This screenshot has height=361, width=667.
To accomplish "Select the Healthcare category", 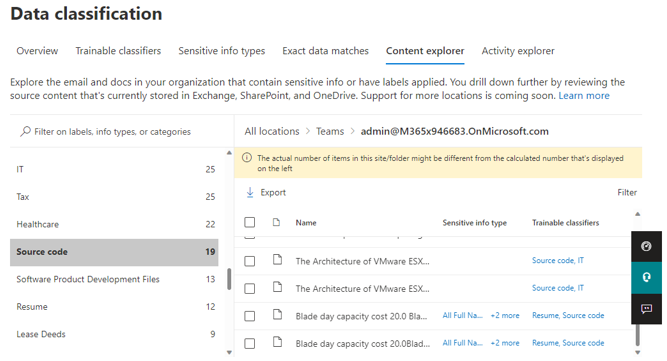I will click(114, 224).
